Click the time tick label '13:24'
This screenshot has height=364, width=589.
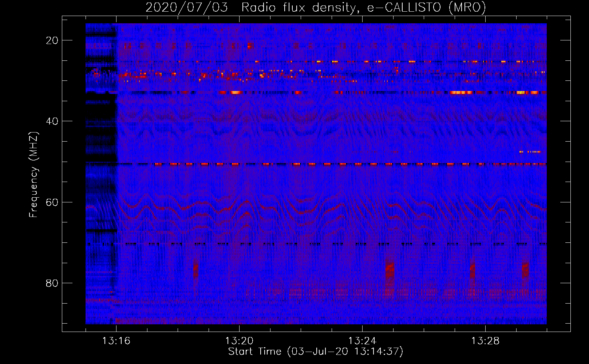click(x=362, y=341)
